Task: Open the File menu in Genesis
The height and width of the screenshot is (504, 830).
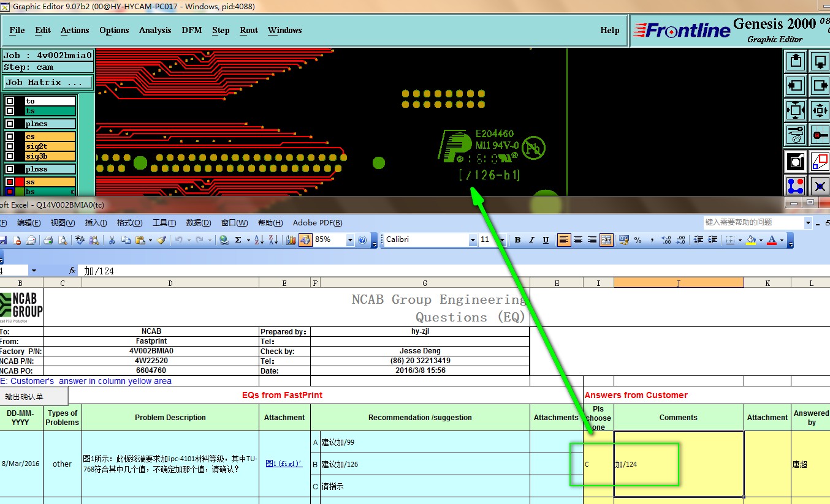Action: (x=17, y=30)
